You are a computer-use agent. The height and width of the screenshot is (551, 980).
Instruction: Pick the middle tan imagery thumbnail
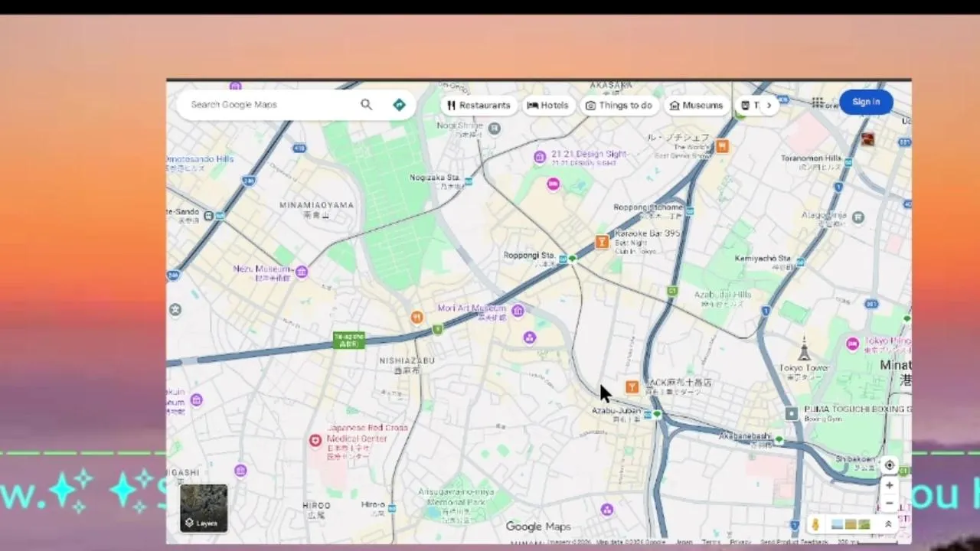pos(850,524)
